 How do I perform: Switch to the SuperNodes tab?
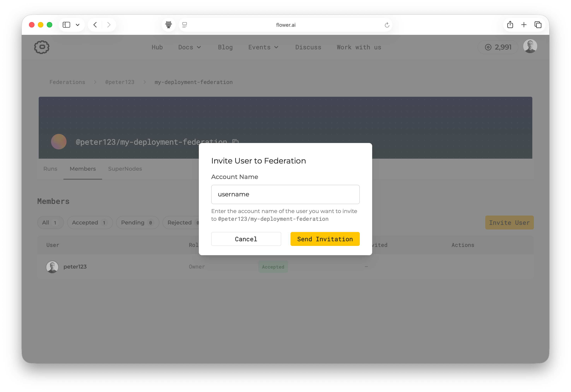125,169
